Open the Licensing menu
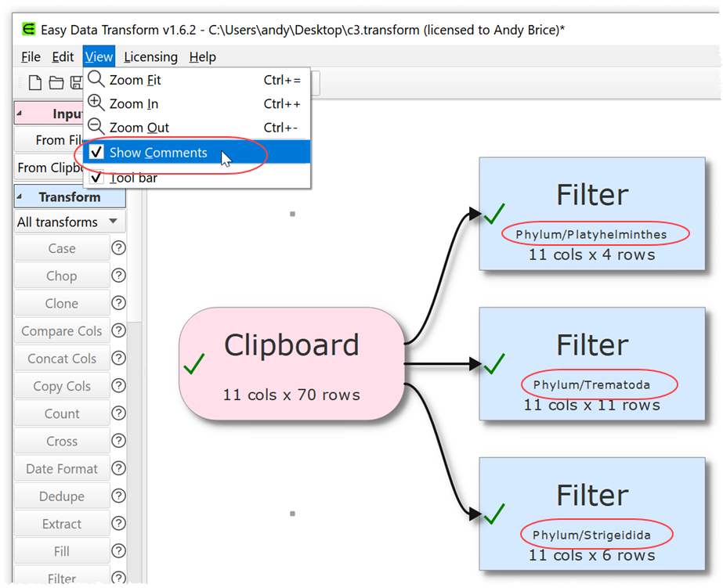723x588 pixels. pyautogui.click(x=150, y=56)
